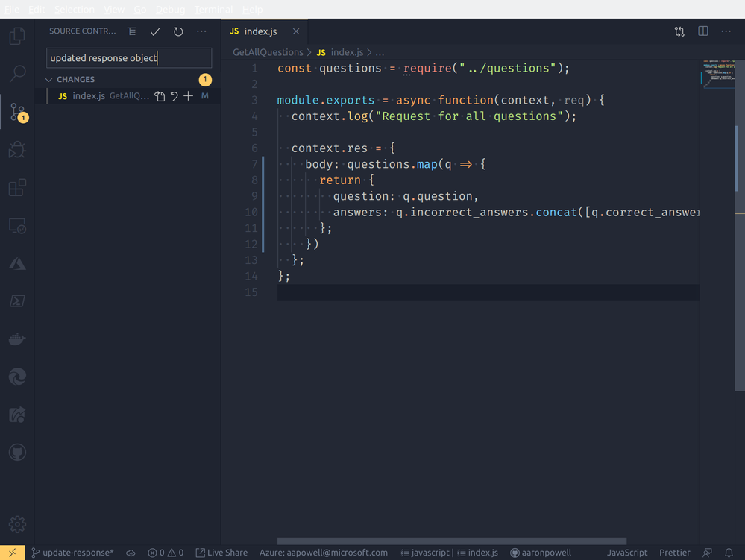
Task: Open the Debug view in activity bar
Action: coord(17,150)
